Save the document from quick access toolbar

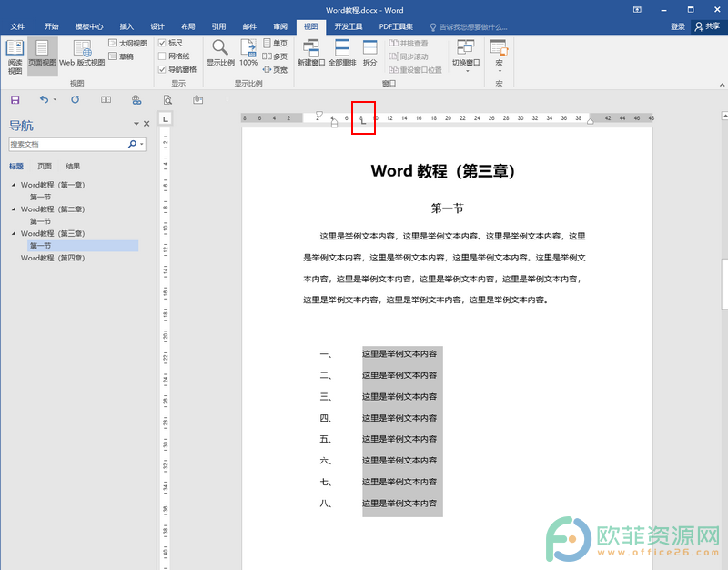click(x=15, y=99)
